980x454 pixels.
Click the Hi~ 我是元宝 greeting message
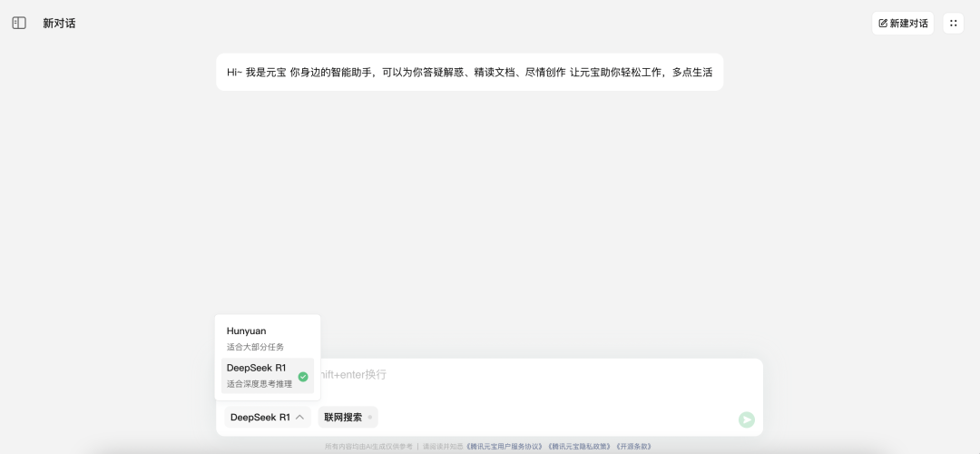[x=469, y=72]
